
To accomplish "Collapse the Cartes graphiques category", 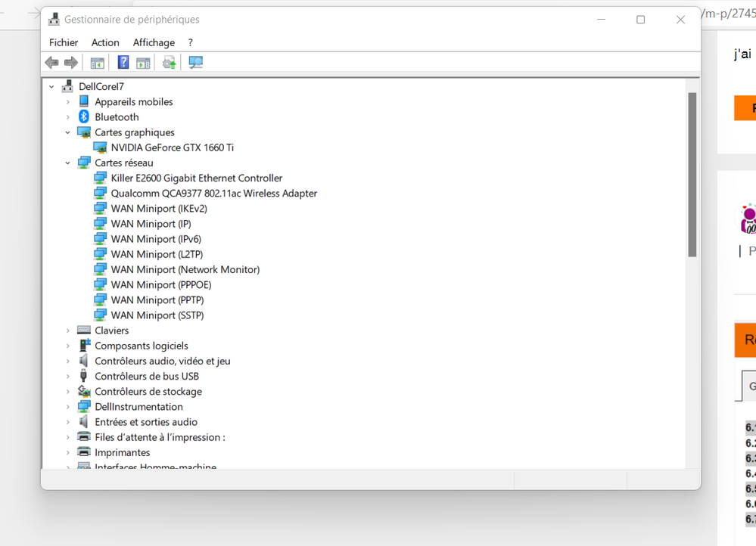I will point(67,132).
